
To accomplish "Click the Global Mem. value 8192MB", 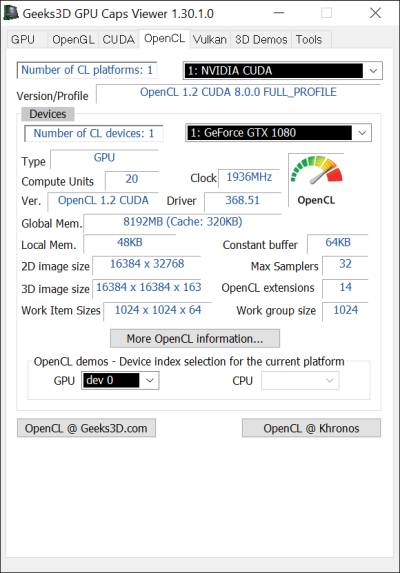I will tap(183, 222).
